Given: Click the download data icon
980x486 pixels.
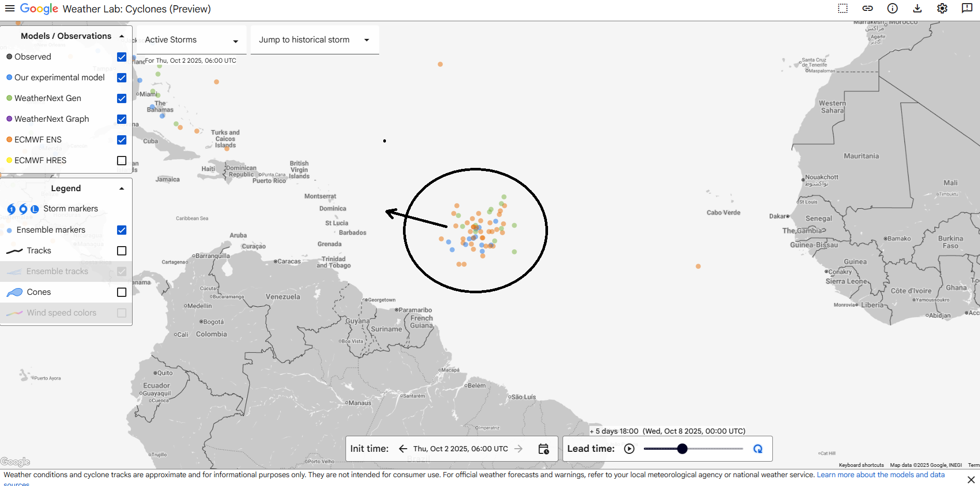Looking at the screenshot, I should (x=917, y=8).
